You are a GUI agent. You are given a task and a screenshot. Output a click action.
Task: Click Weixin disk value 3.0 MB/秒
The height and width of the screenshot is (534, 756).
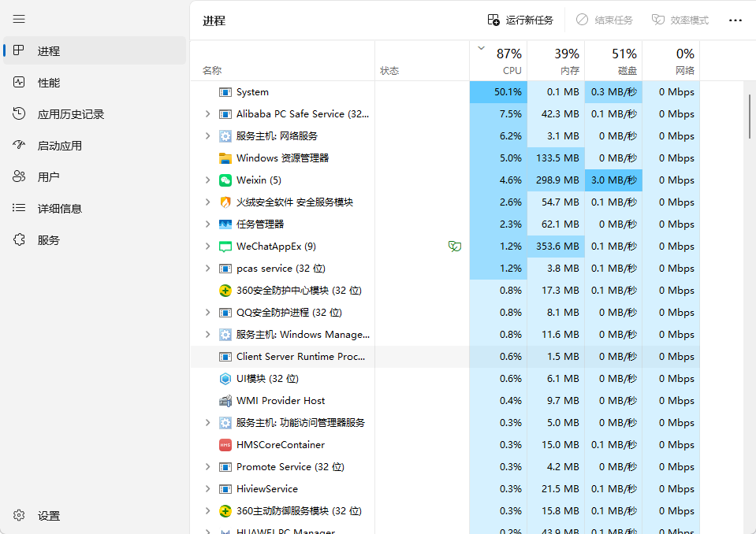coord(613,180)
